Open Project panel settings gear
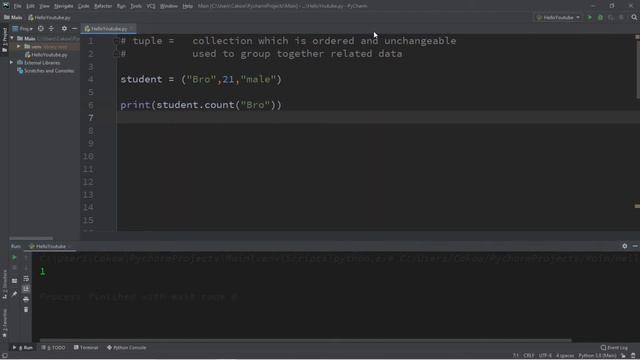 (64, 29)
